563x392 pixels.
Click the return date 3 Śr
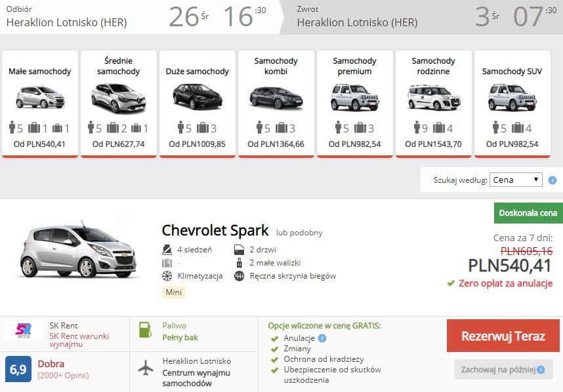[488, 16]
